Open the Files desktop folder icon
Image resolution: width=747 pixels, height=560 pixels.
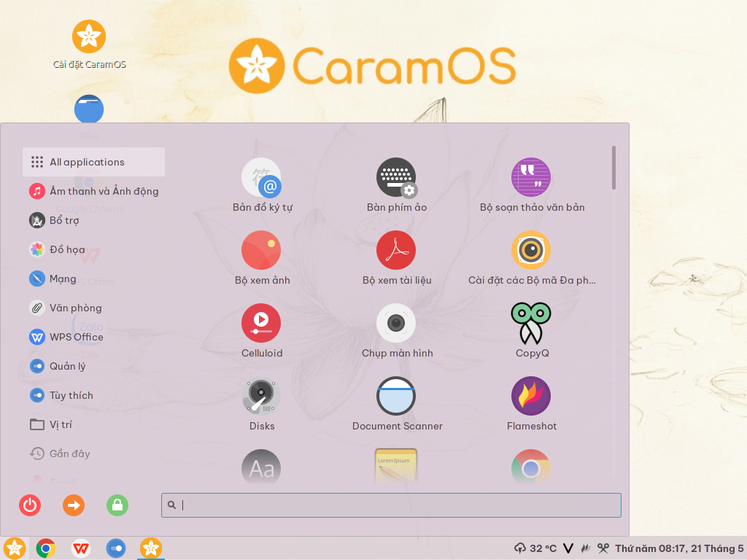89,109
